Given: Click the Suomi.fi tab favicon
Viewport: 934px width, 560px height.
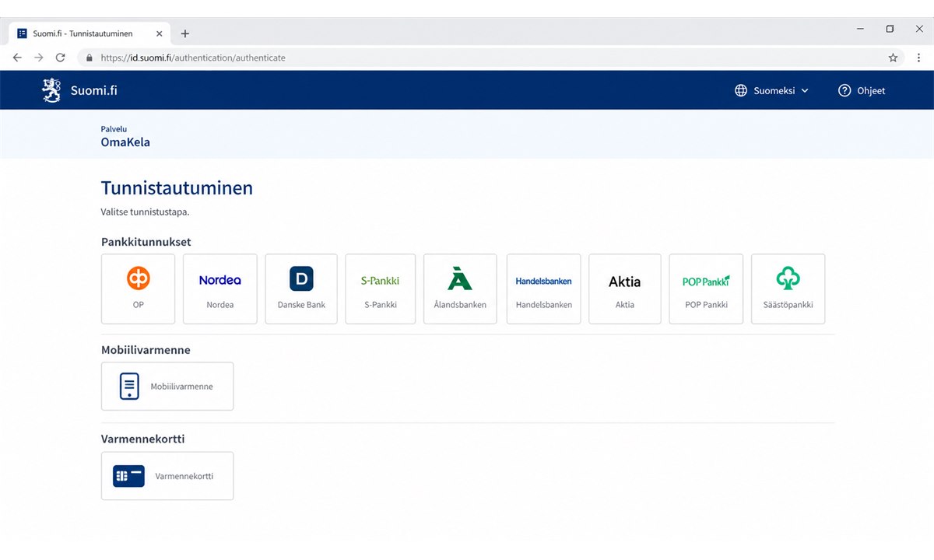Looking at the screenshot, I should tap(22, 33).
